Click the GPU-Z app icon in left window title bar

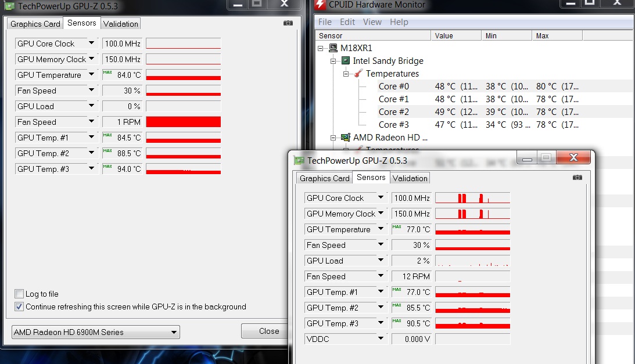9,6
